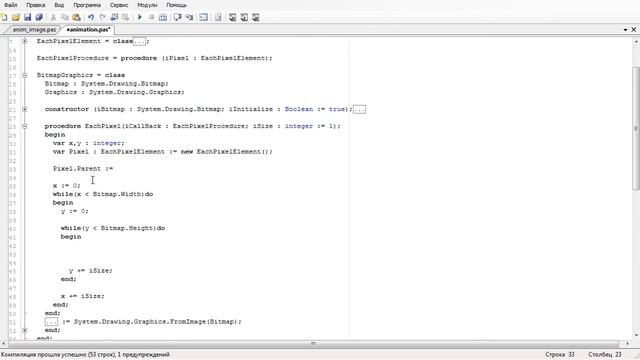Open the Помощь menu
Viewport: 640px width, 360px height.
(x=176, y=5)
